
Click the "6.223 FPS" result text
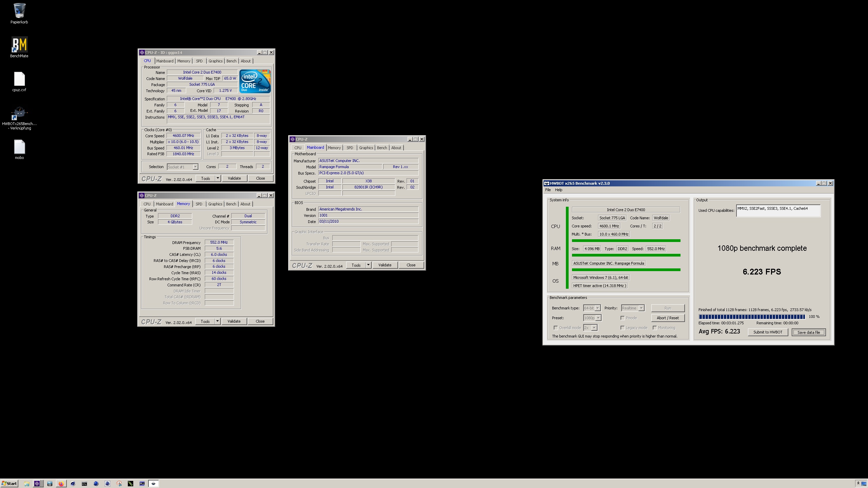[762, 272]
